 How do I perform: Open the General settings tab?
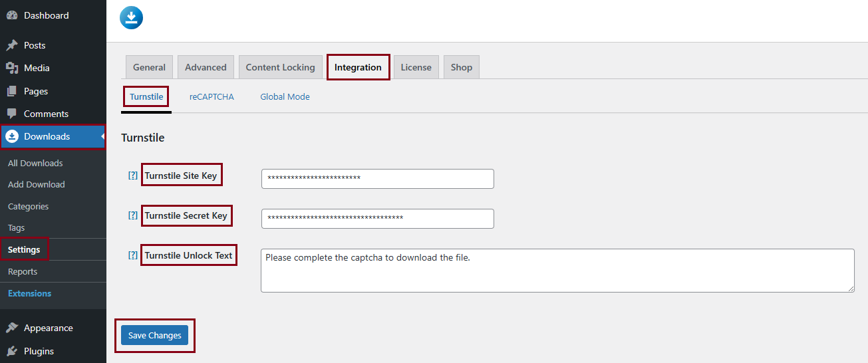pos(149,67)
